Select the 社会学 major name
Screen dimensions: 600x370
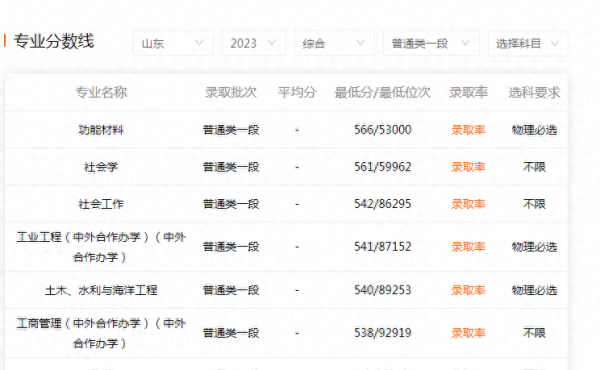101,167
